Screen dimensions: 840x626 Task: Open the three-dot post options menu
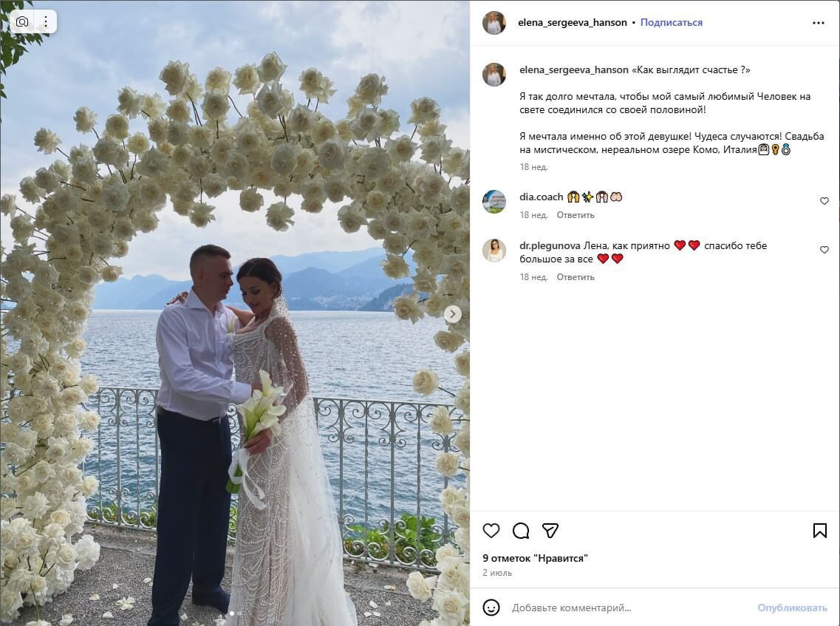(819, 22)
